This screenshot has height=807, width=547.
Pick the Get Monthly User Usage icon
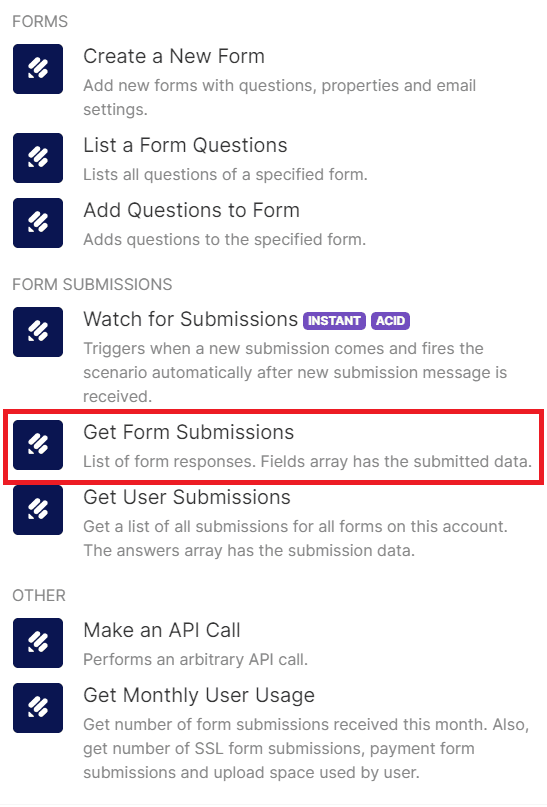[38, 708]
